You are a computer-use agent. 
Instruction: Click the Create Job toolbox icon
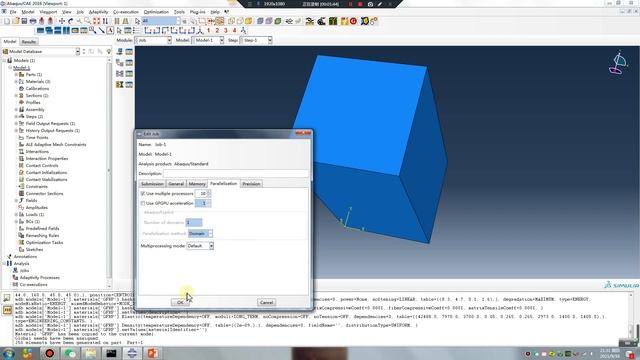pos(120,51)
